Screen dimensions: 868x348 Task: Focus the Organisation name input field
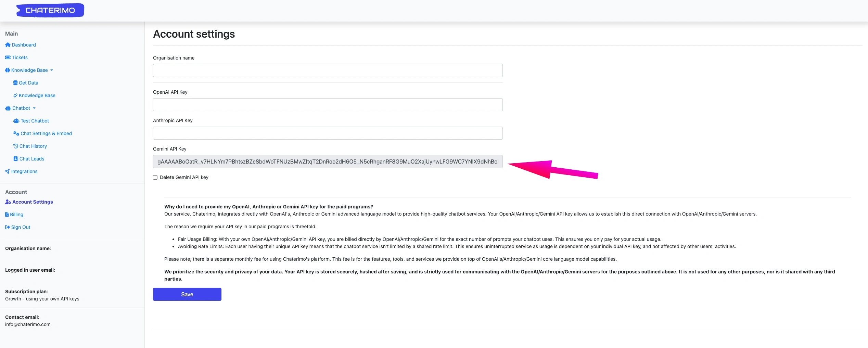coord(328,70)
